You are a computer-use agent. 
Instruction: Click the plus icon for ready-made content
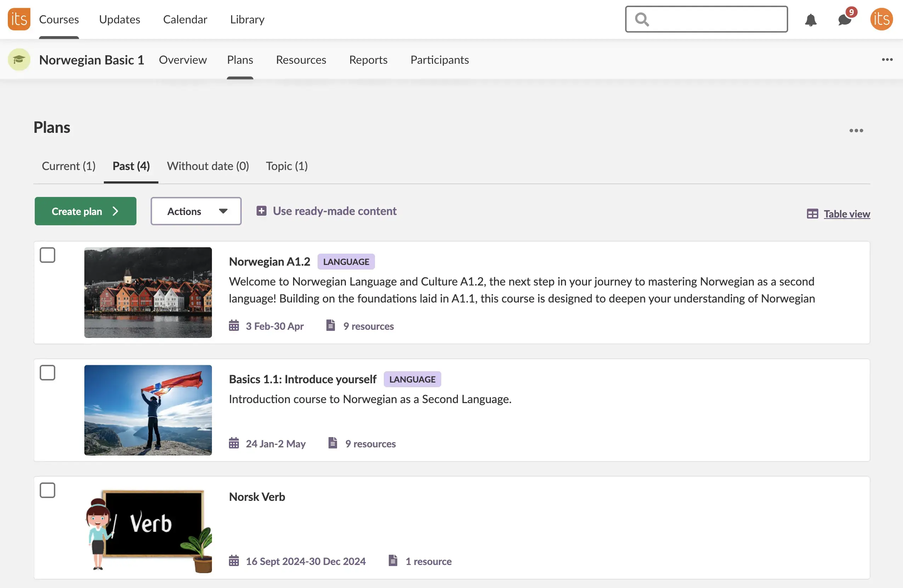(262, 211)
